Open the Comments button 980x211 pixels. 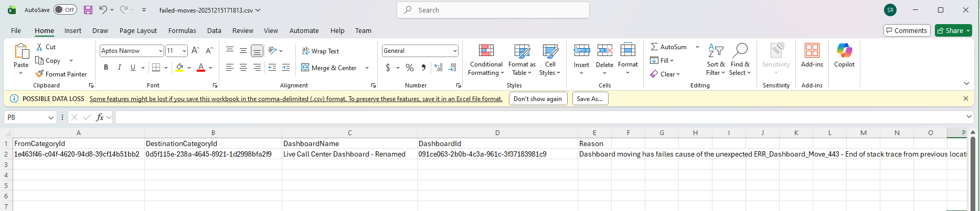[907, 30]
